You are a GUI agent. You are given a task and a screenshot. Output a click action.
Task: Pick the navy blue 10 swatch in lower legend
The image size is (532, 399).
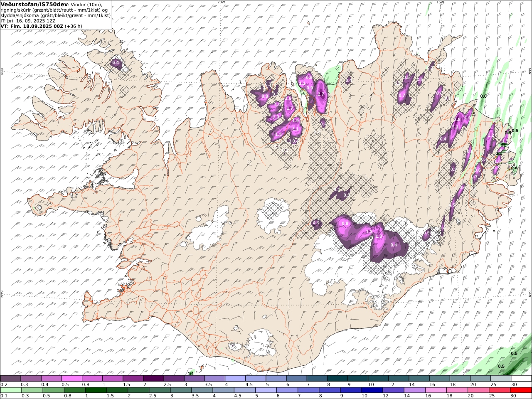tap(372, 390)
